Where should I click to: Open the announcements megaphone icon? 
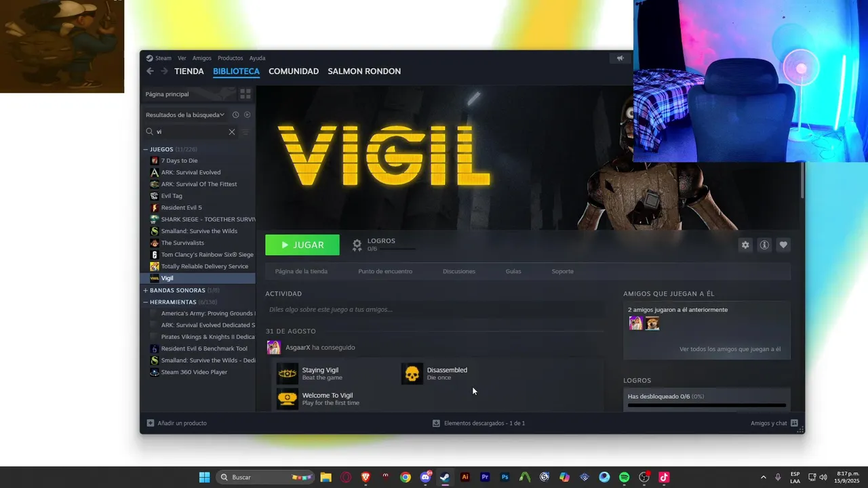click(620, 58)
